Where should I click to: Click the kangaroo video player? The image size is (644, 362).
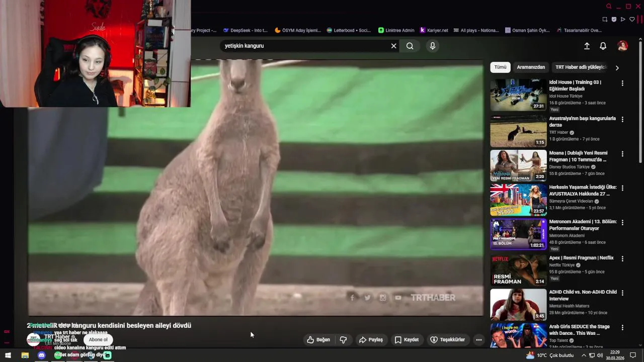point(256,188)
